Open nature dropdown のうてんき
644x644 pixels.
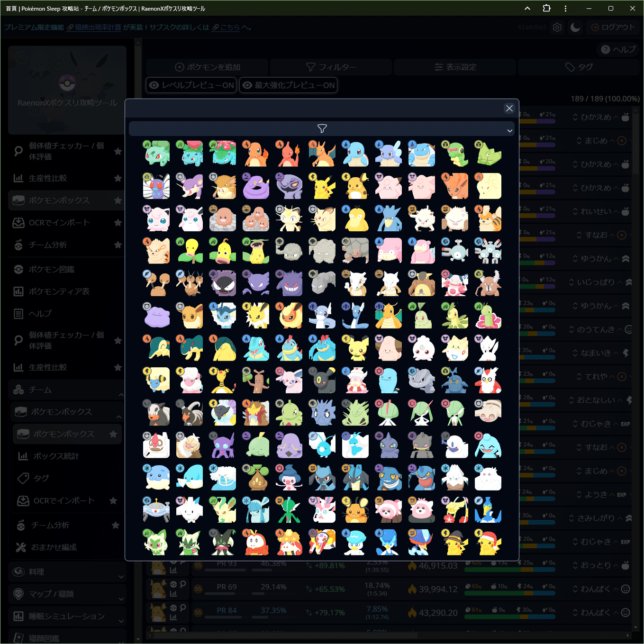(596, 329)
